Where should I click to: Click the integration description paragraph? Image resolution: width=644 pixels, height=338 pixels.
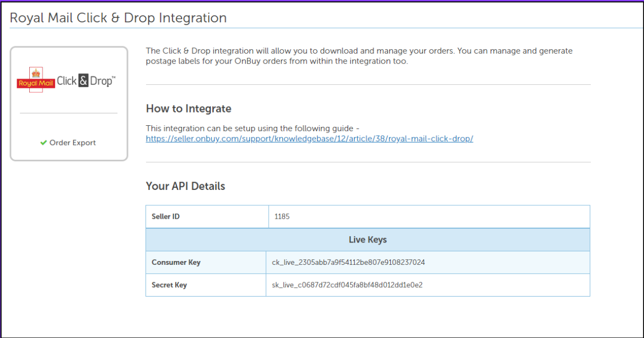pos(359,56)
